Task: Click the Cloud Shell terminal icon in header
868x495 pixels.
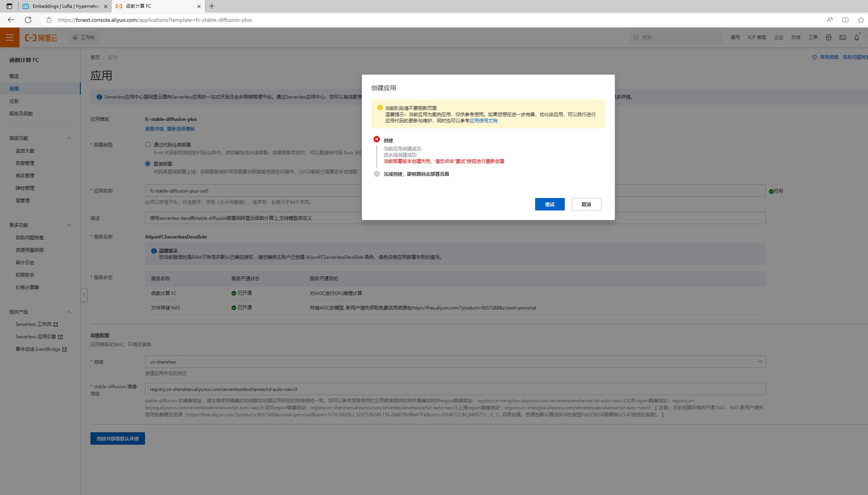Action: tap(843, 37)
